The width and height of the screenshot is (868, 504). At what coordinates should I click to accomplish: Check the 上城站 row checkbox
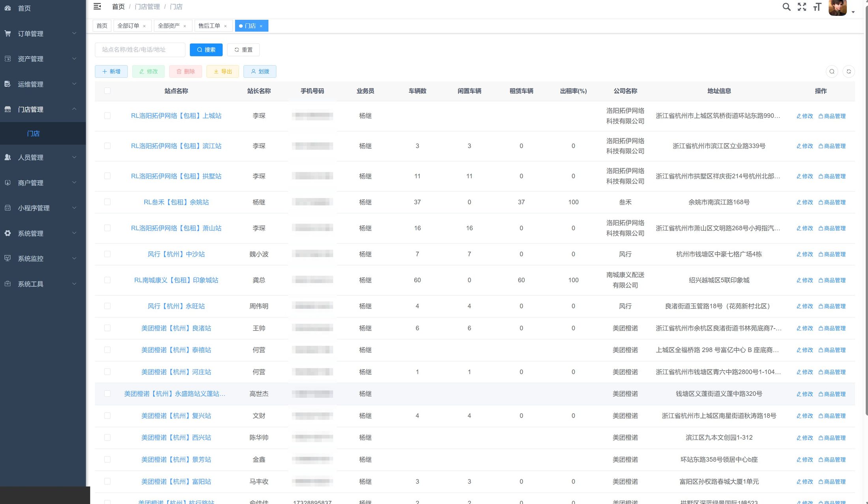[107, 116]
